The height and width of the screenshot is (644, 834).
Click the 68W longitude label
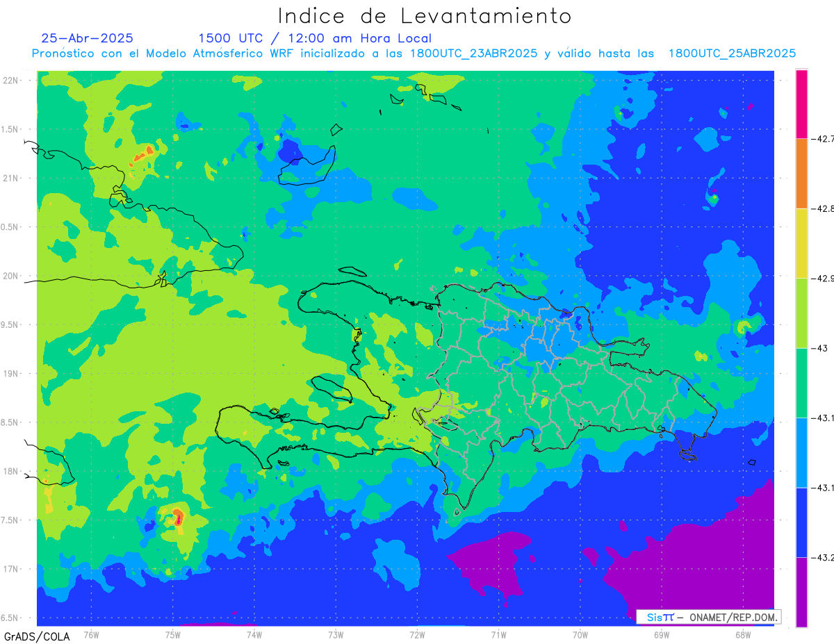click(x=743, y=635)
